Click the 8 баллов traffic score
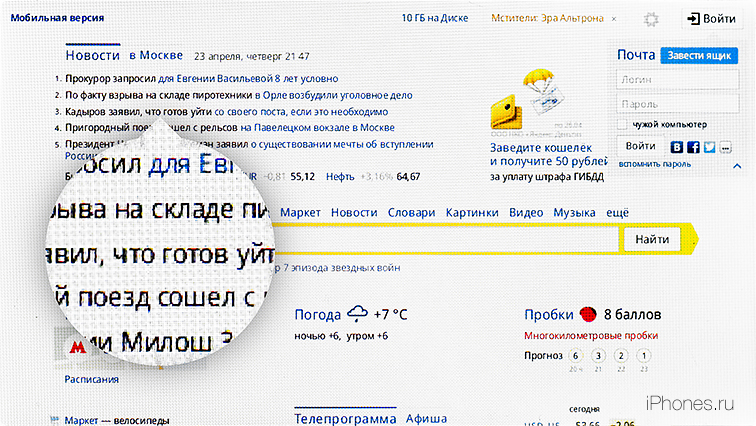Viewport: 756px width, 426px height. click(632, 315)
